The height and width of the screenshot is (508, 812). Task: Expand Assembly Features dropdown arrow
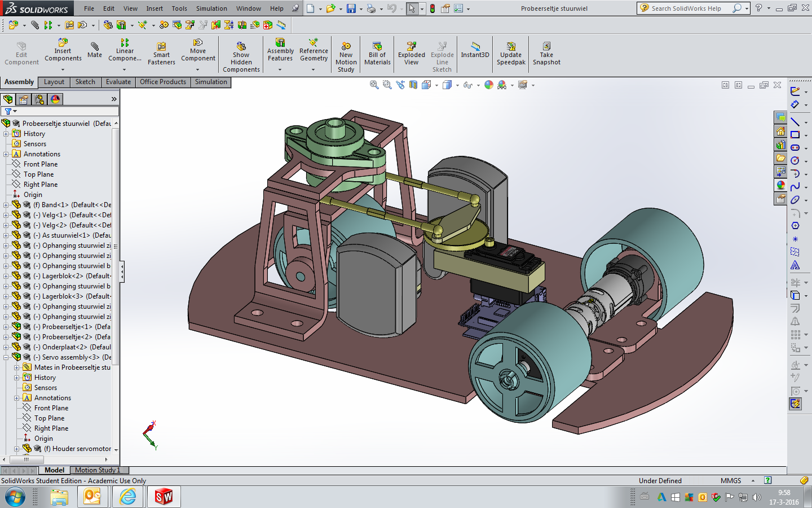tap(280, 70)
